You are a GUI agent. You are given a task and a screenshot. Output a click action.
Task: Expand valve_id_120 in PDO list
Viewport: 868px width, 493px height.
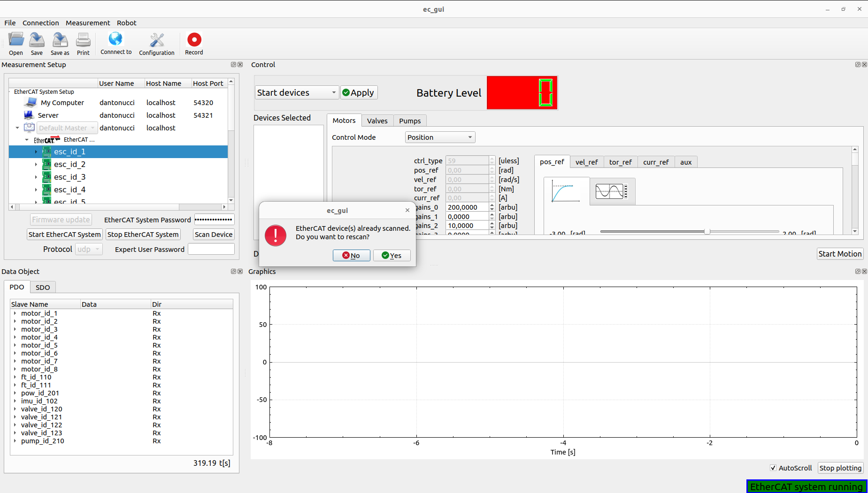[x=15, y=409]
